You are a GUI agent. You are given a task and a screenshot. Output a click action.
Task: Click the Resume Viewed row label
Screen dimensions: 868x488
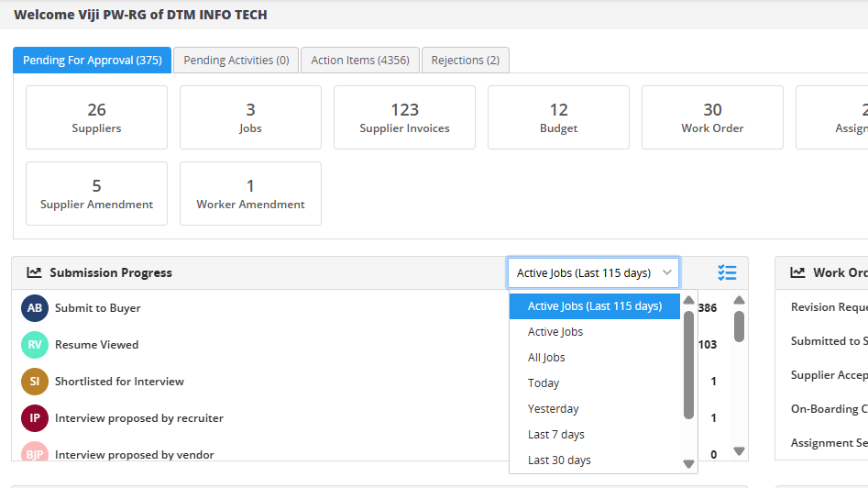[97, 345]
